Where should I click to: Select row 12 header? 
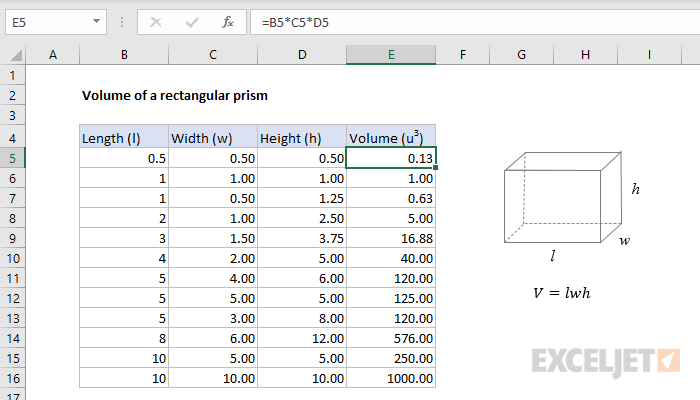[x=12, y=298]
